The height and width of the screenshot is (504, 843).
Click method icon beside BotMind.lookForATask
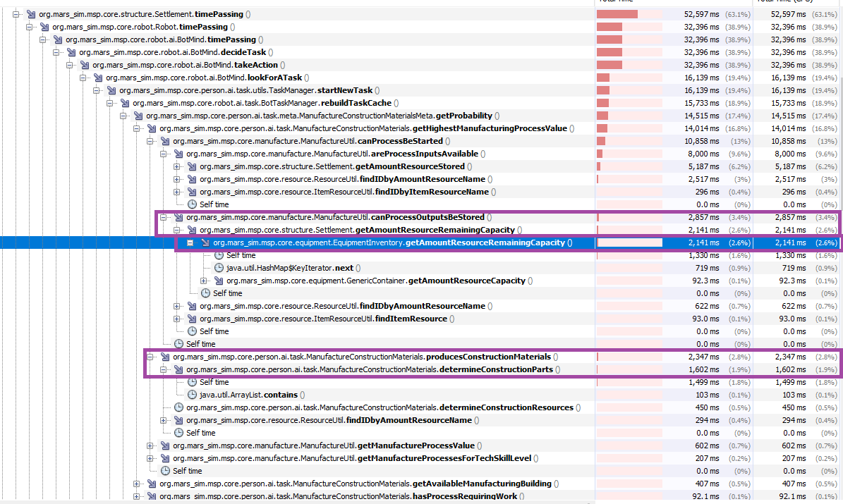pyautogui.click(x=98, y=78)
